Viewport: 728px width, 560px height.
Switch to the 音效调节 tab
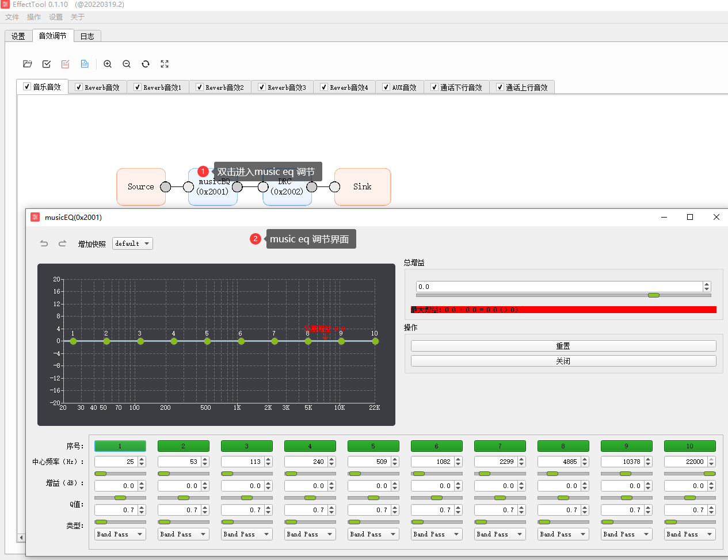[x=52, y=36]
